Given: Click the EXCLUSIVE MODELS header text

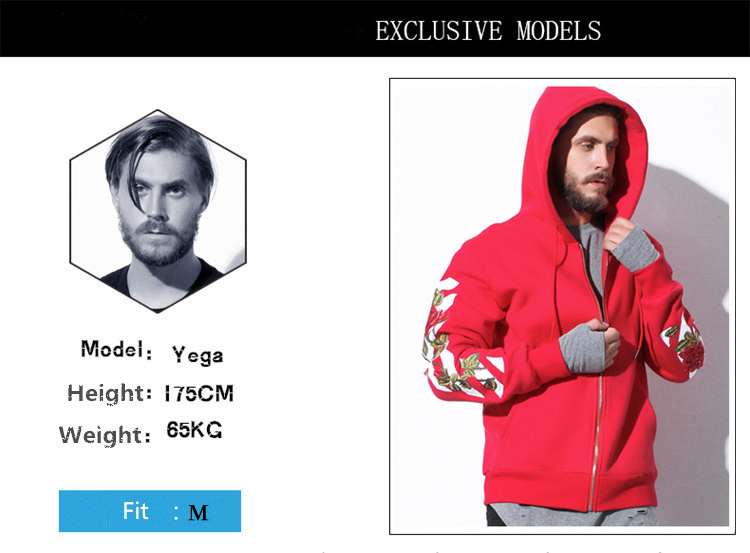Looking at the screenshot, I should point(488,31).
